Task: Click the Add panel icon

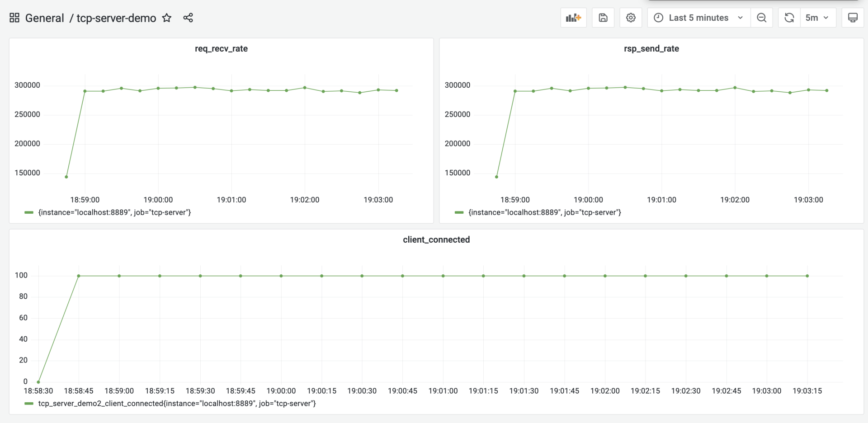Action: point(573,18)
